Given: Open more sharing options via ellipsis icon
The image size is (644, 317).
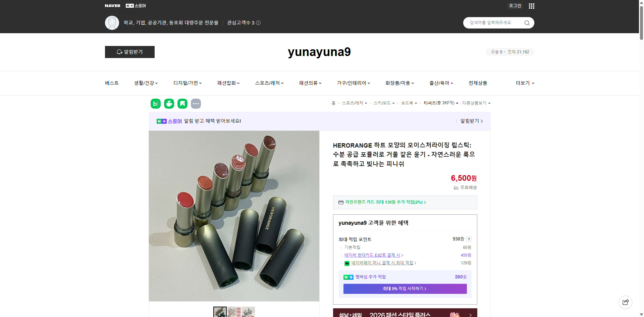Looking at the screenshot, I should coord(196,104).
